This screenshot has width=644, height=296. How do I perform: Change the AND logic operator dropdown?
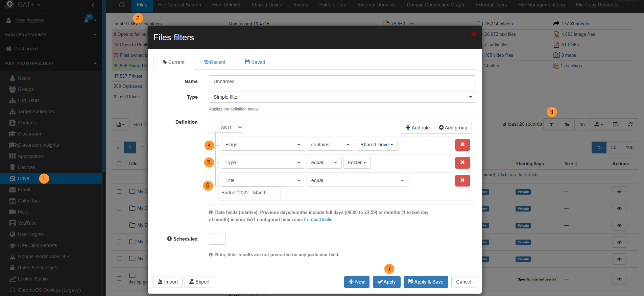(228, 127)
